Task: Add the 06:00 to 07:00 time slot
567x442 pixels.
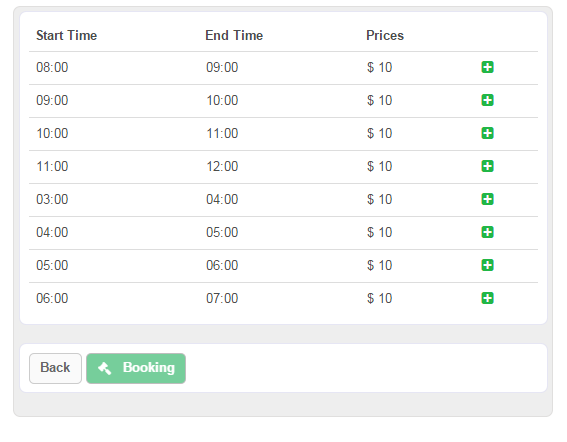Action: (x=487, y=298)
